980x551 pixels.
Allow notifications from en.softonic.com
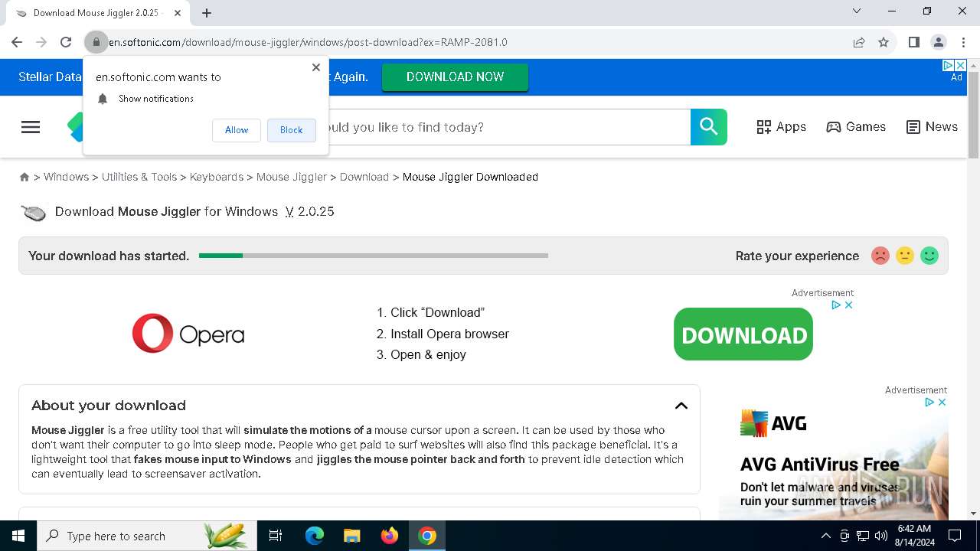pos(237,130)
